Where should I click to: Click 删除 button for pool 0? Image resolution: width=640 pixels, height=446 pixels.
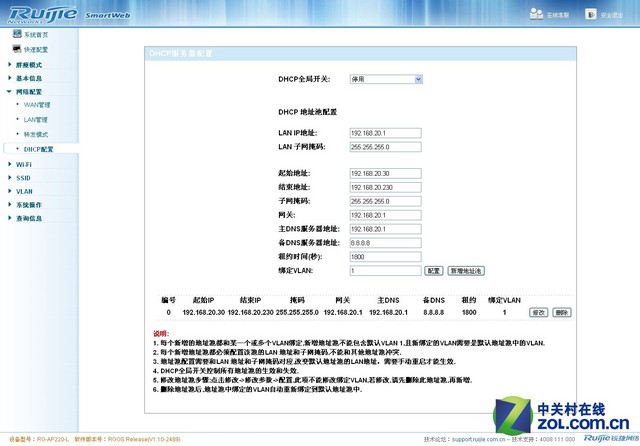tap(562, 313)
